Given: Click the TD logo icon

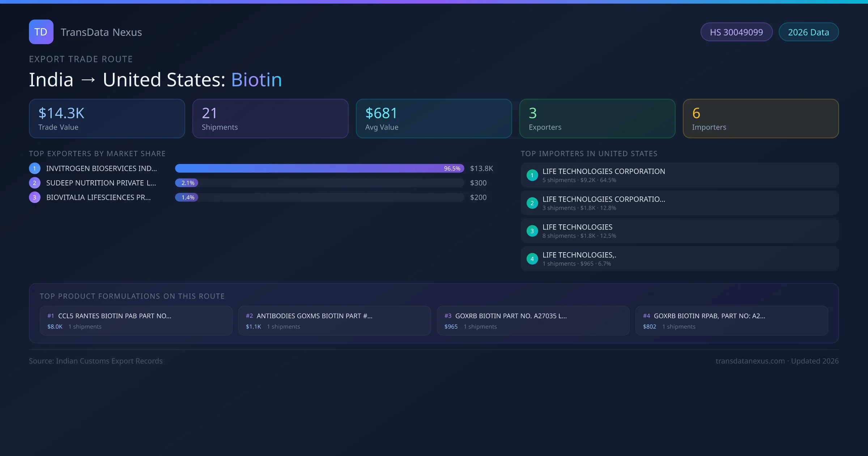Looking at the screenshot, I should pos(41,32).
